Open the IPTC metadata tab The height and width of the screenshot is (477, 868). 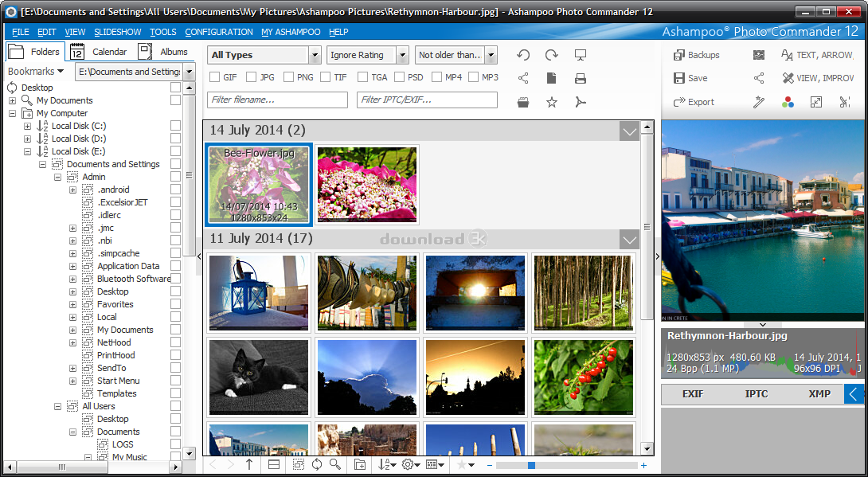tap(757, 394)
